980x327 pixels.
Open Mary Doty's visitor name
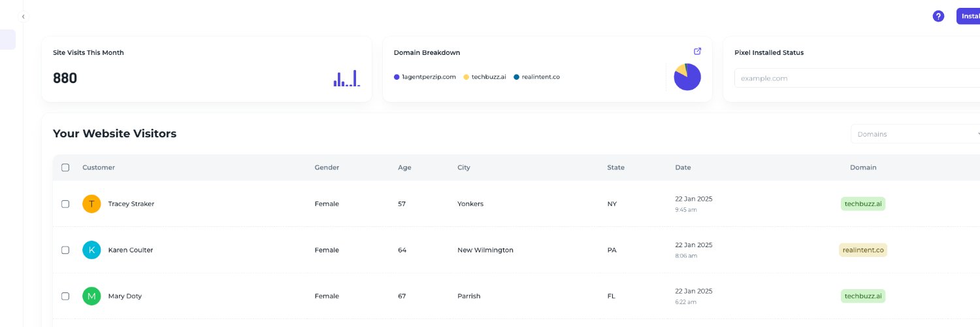(x=125, y=296)
